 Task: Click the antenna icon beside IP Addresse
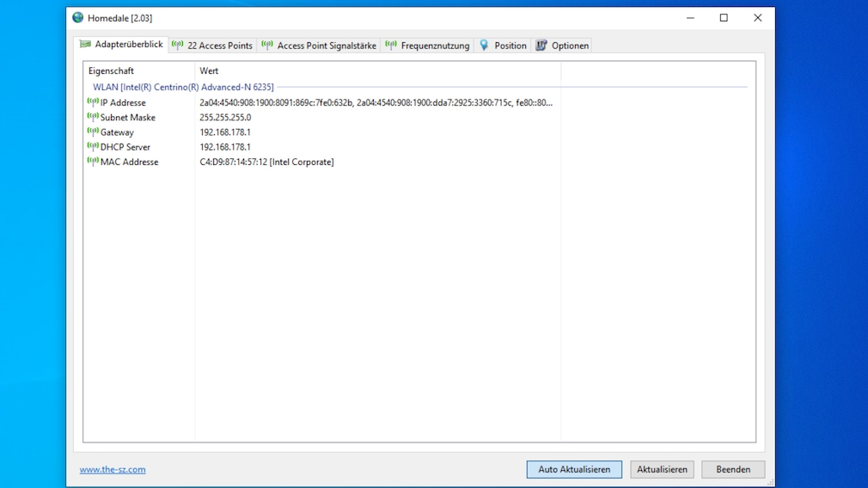[93, 102]
